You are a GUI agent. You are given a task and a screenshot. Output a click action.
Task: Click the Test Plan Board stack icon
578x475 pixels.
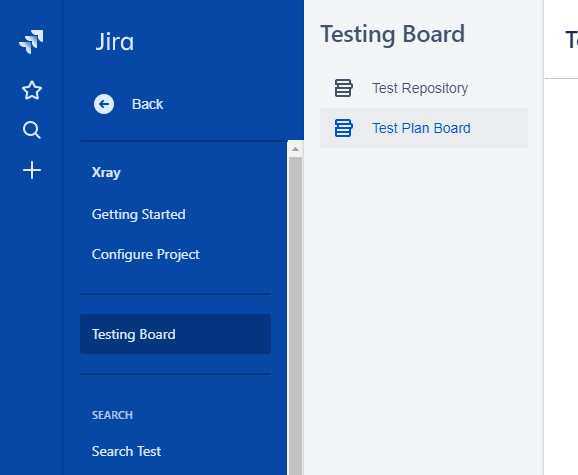[343, 128]
